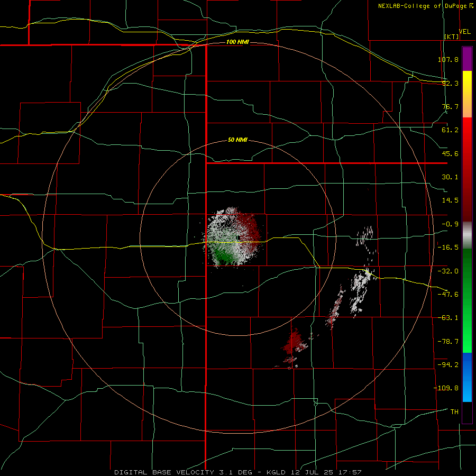Screen dimensions: 476x476
Task: Select the -63.1 value on the velocity scale
Action: pyautogui.click(x=448, y=318)
